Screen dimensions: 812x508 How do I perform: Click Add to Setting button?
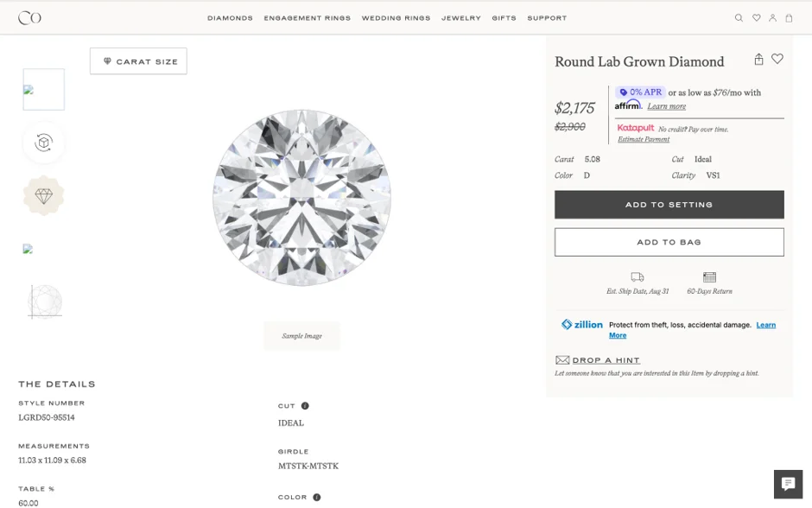point(669,205)
